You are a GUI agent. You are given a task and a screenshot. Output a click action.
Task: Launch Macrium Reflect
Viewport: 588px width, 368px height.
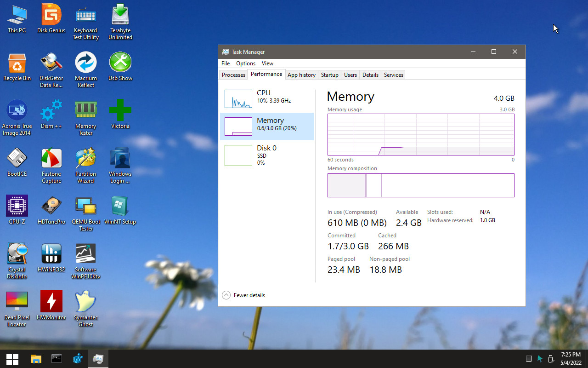pos(86,69)
